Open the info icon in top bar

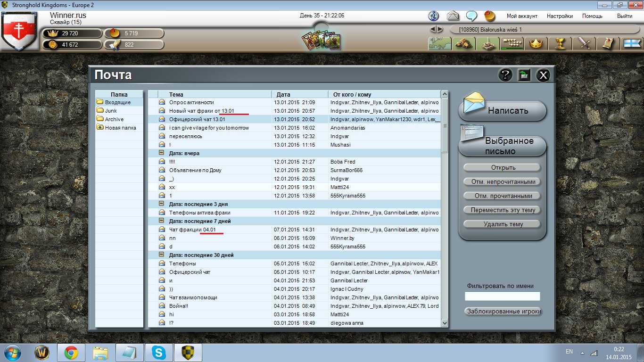[433, 16]
